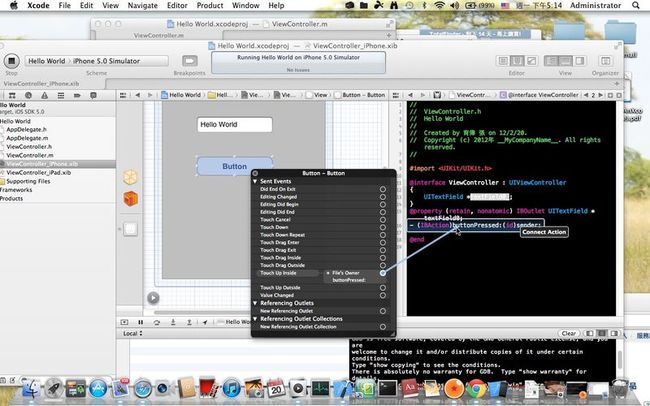The width and height of the screenshot is (650, 406).
Task: Open the Editor menu
Action: tap(177, 5)
